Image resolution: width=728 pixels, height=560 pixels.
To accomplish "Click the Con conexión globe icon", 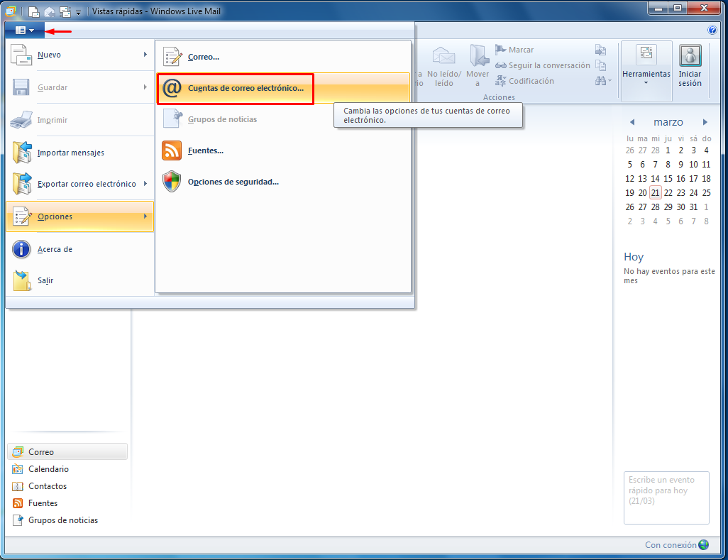I will [703, 544].
